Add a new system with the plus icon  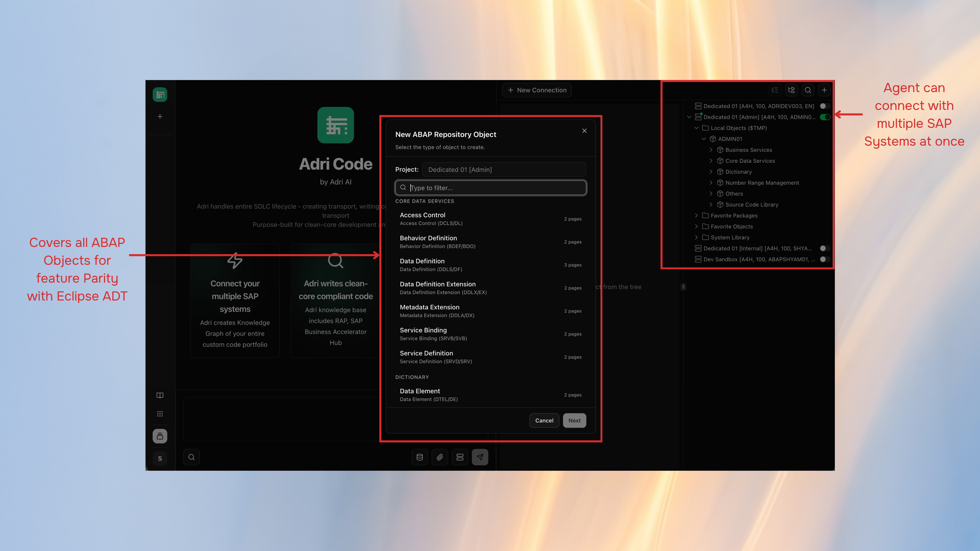[x=824, y=90]
